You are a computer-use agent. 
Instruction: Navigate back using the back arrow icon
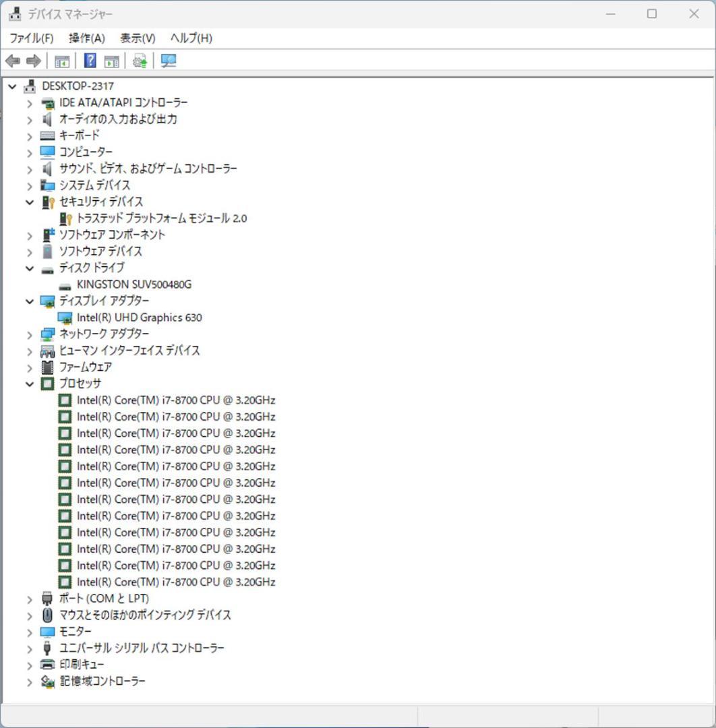coord(11,61)
